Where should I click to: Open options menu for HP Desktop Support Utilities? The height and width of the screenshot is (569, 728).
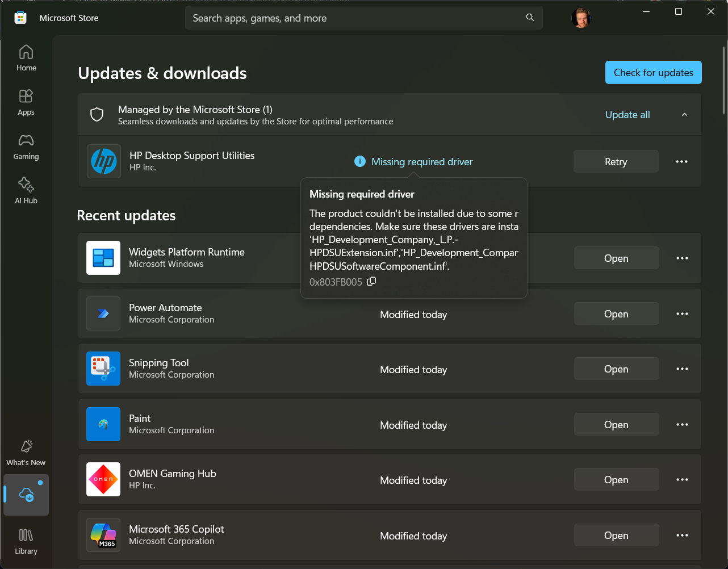pyautogui.click(x=681, y=161)
